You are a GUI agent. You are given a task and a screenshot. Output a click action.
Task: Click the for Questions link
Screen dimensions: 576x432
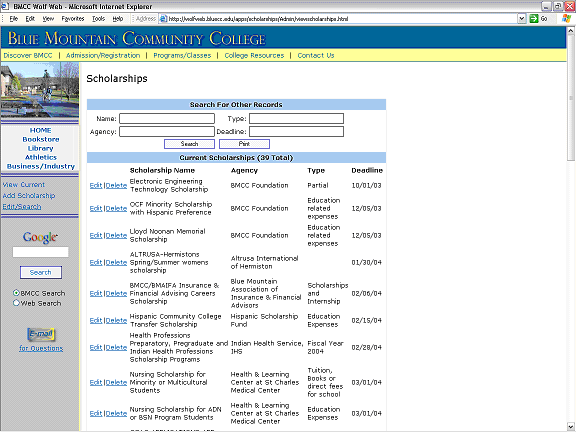point(41,348)
